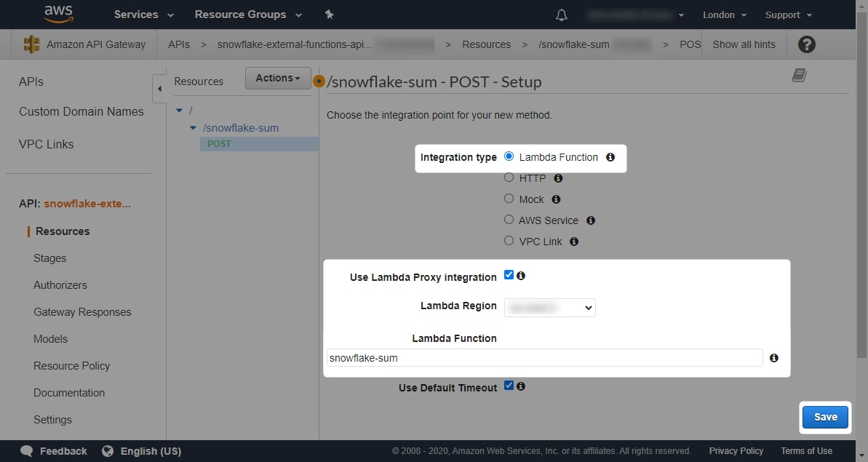The width and height of the screenshot is (868, 462).
Task: Open the Actions dropdown button
Action: pos(278,78)
